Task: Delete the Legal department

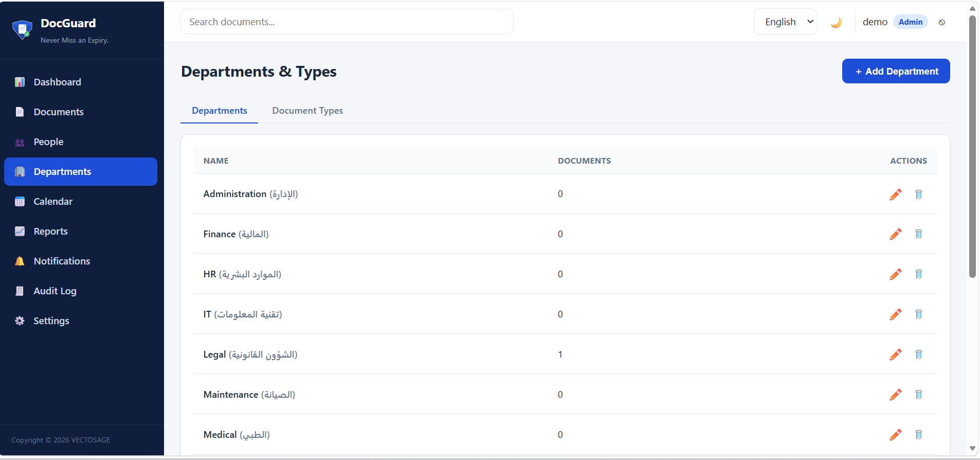Action: 919,355
